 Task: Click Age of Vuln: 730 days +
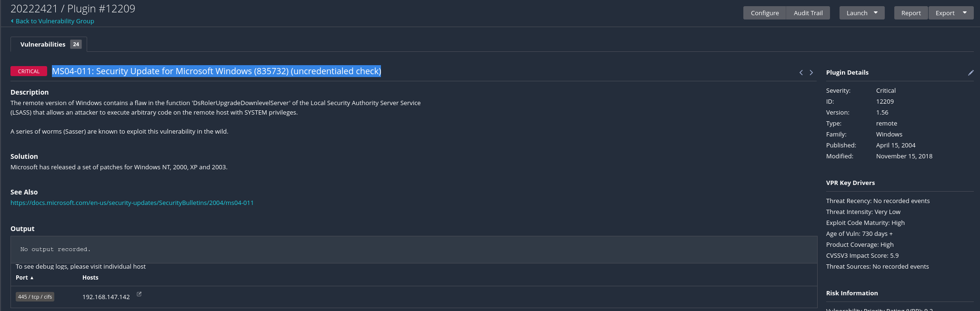point(860,233)
